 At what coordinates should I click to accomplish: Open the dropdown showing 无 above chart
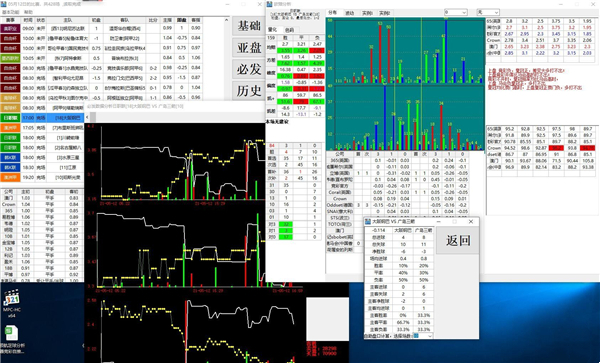click(488, 12)
